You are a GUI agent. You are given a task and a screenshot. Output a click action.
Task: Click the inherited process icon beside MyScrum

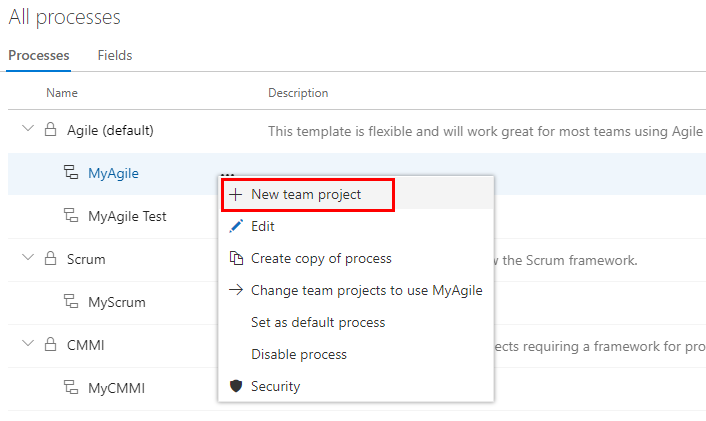click(x=71, y=302)
